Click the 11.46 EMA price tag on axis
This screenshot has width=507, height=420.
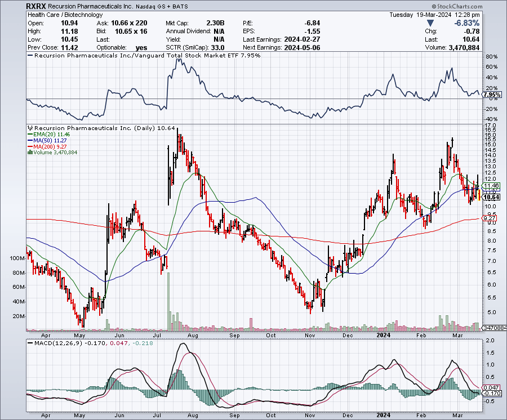point(491,186)
